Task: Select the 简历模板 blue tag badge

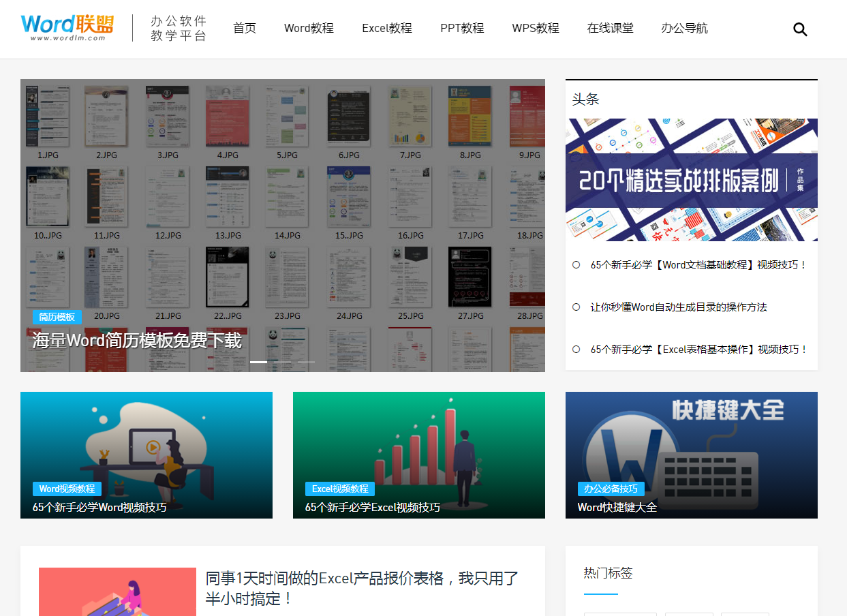Action: pos(57,317)
